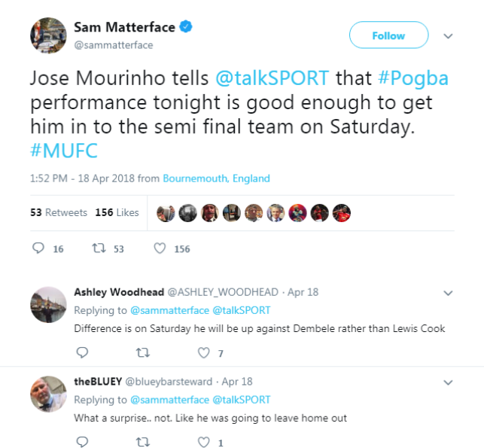The height and width of the screenshot is (448, 484).
Task: Expand options chevron on Ashley Woodhead's reply
Action: tap(448, 293)
